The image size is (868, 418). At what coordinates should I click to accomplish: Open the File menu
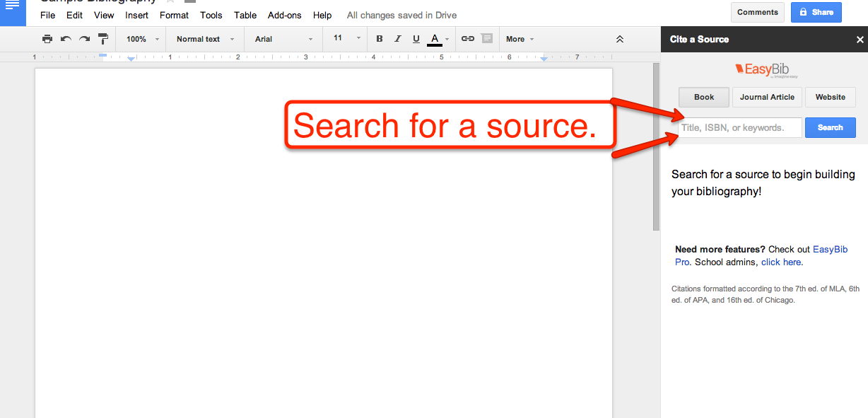(48, 15)
